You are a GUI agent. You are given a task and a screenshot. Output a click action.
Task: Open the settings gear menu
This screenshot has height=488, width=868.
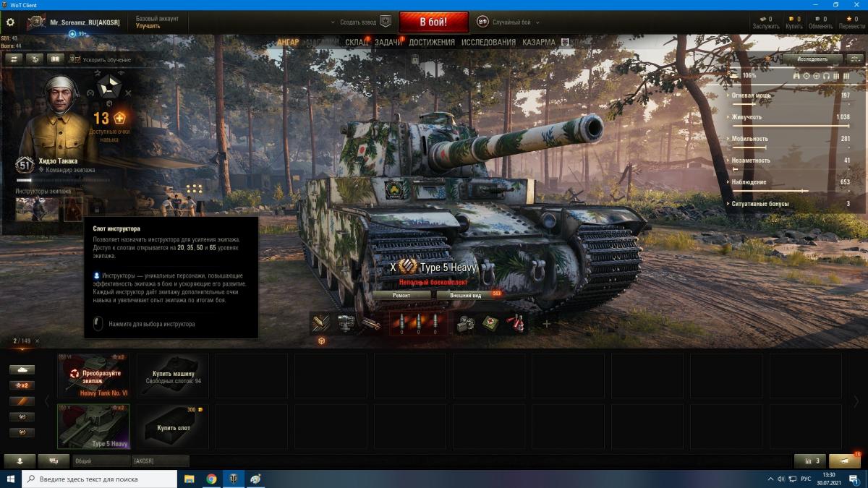[10, 22]
